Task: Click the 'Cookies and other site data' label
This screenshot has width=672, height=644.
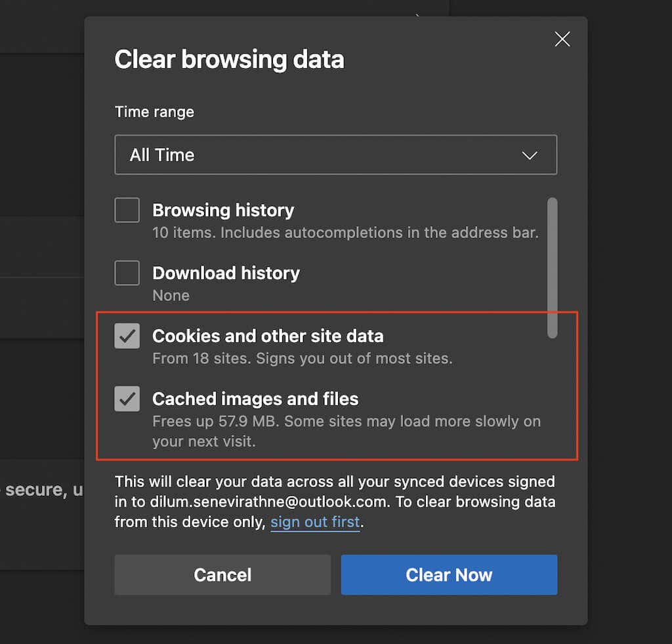Action: point(268,336)
